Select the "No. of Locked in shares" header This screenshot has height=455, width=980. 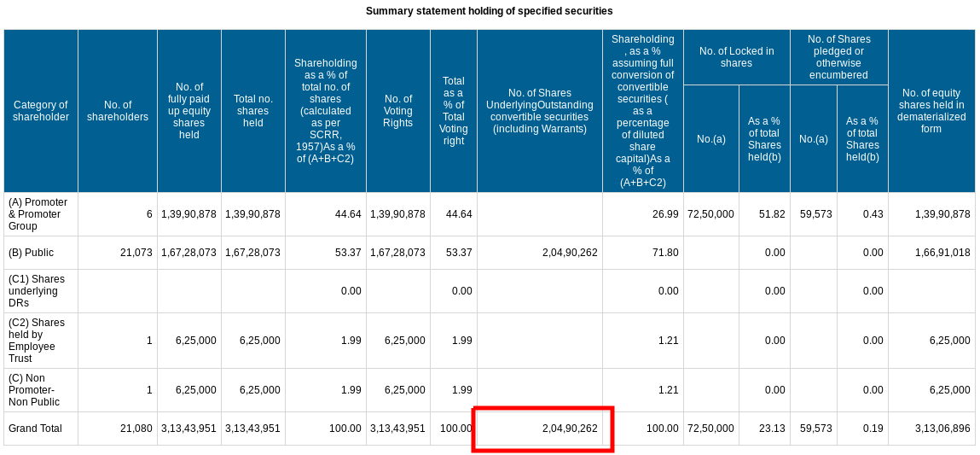[x=736, y=57]
